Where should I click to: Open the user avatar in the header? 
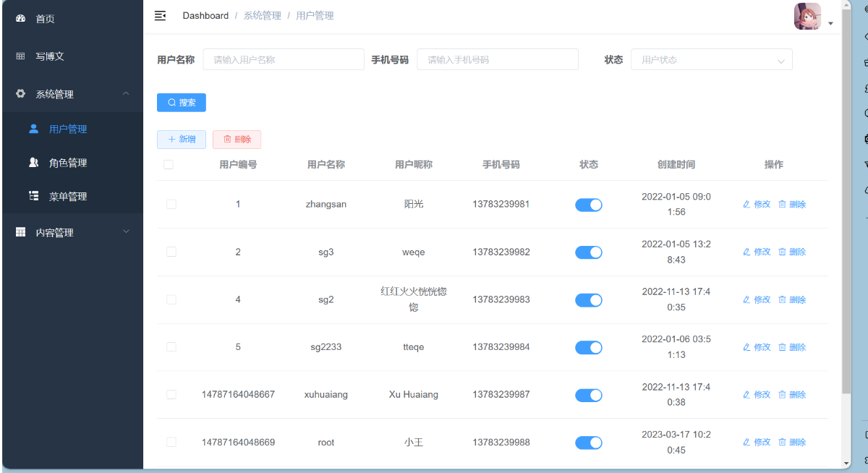pyautogui.click(x=807, y=15)
